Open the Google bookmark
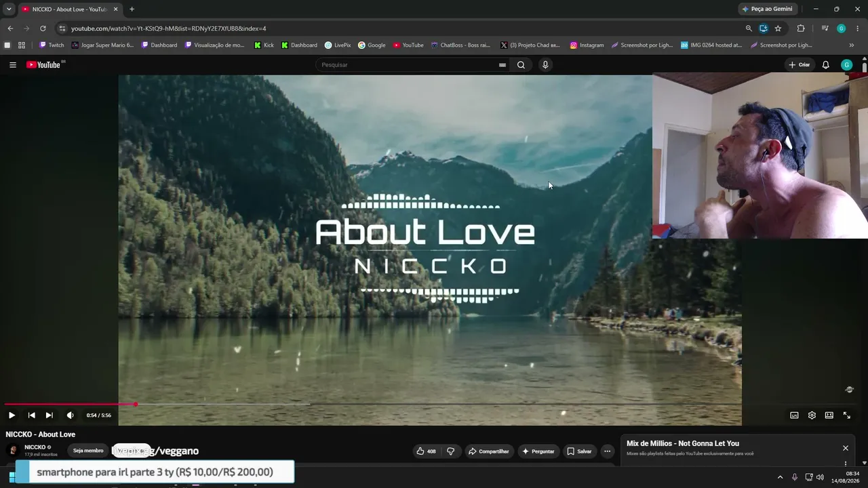This screenshot has width=868, height=488. pos(372,45)
